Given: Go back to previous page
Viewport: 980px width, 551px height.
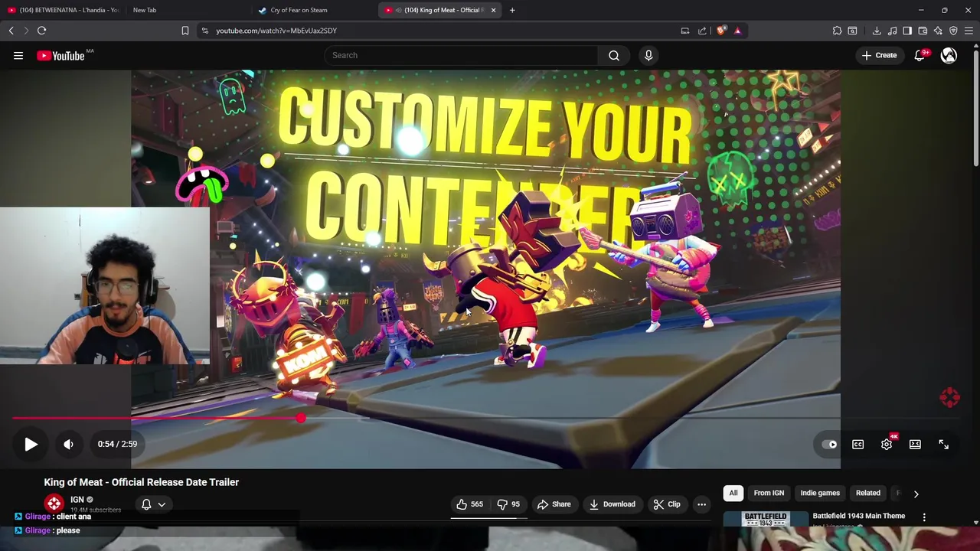Looking at the screenshot, I should (11, 31).
